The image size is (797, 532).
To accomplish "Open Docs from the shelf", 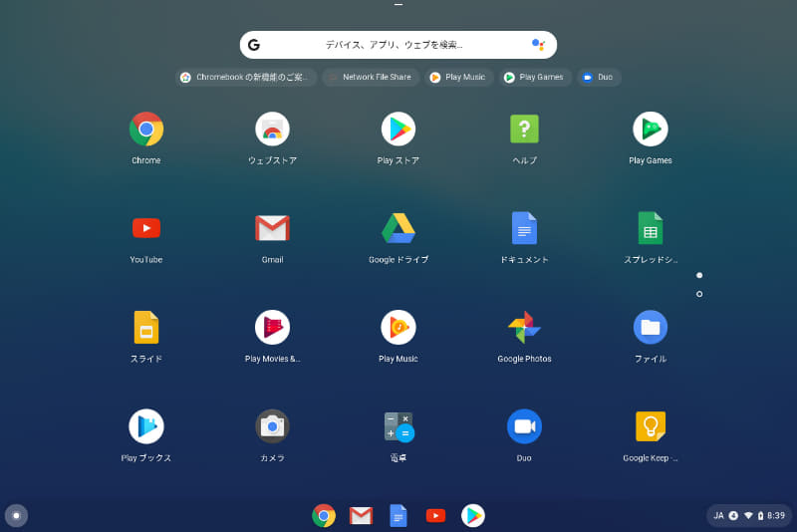I will (x=398, y=516).
